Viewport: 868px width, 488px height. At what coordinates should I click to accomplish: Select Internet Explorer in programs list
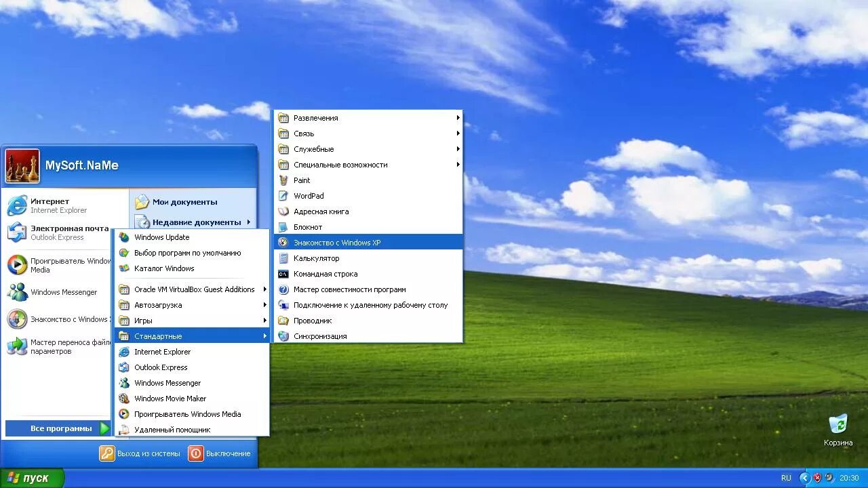coord(192,352)
